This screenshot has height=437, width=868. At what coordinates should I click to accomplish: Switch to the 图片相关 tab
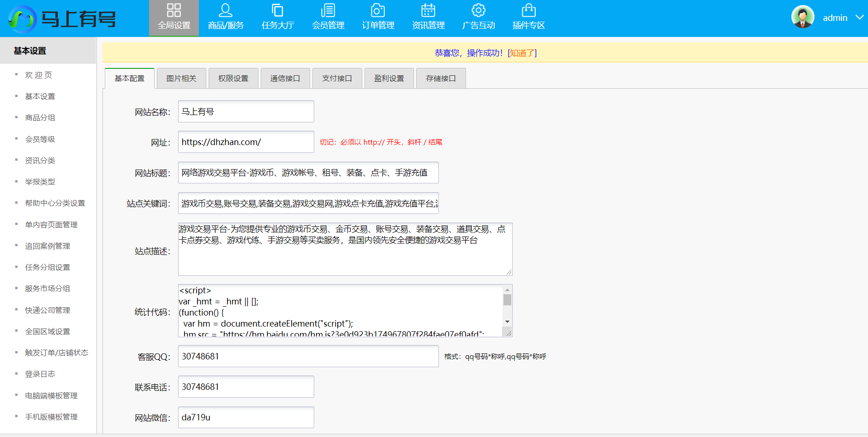pos(181,79)
